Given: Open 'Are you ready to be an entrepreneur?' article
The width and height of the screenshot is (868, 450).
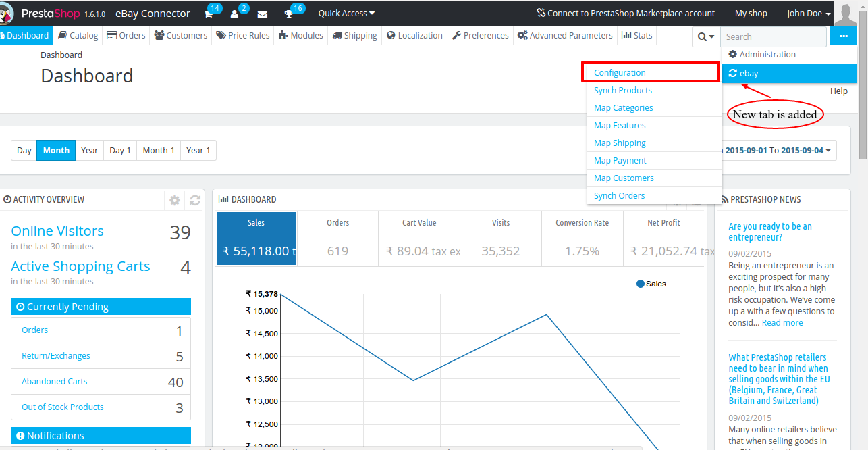Looking at the screenshot, I should click(770, 232).
